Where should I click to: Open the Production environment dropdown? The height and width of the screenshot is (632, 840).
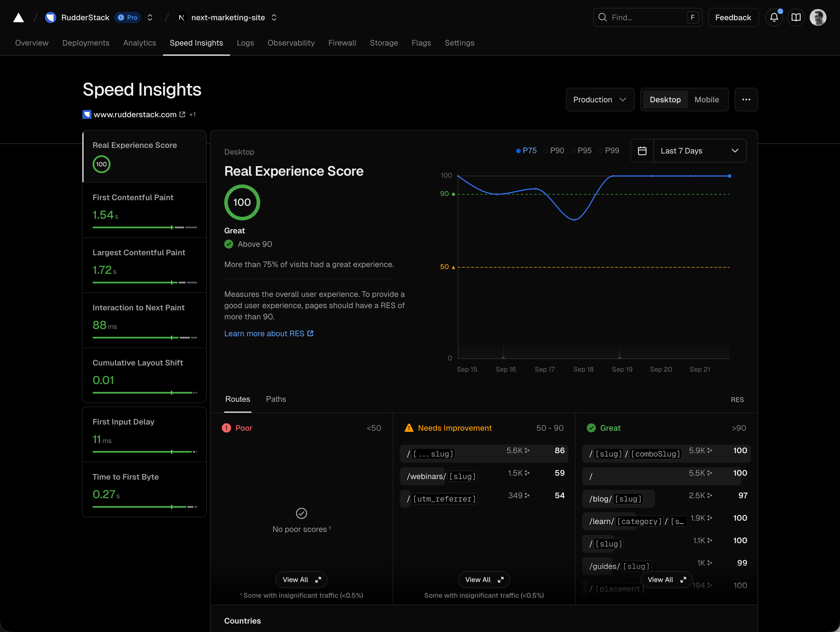point(600,100)
